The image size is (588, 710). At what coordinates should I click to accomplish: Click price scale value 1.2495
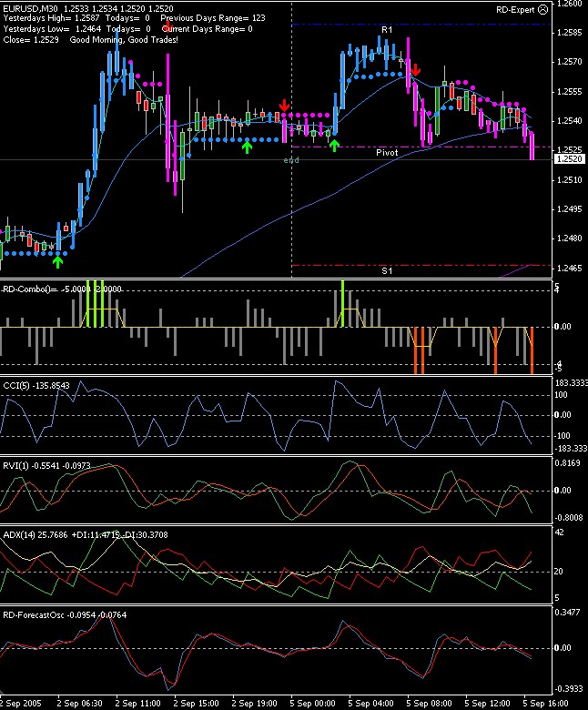(570, 208)
